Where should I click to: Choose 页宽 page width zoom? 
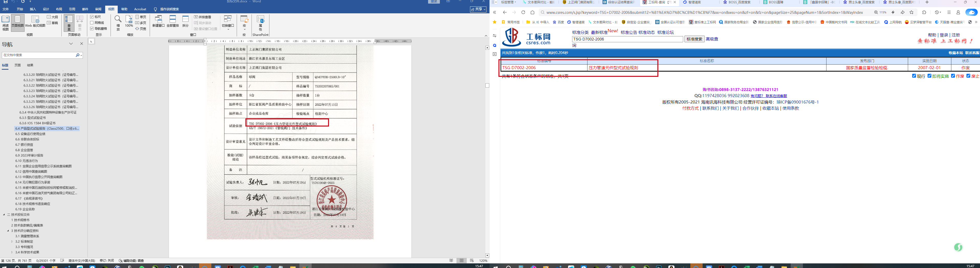click(141, 28)
